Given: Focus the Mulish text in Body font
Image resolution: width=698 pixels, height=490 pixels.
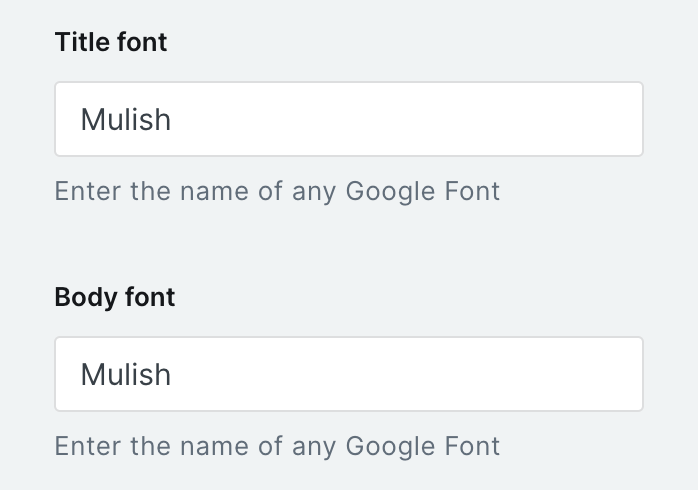Looking at the screenshot, I should click(x=126, y=374).
